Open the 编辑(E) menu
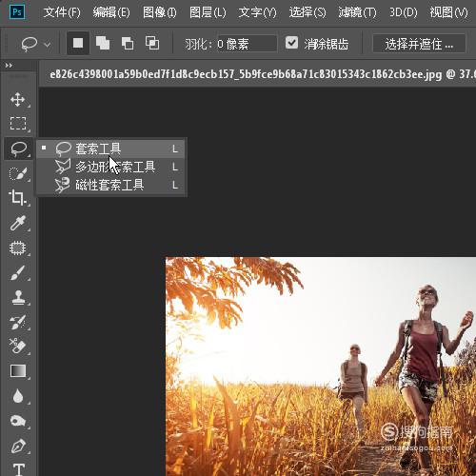Screen dimensions: 476x476 (111, 12)
